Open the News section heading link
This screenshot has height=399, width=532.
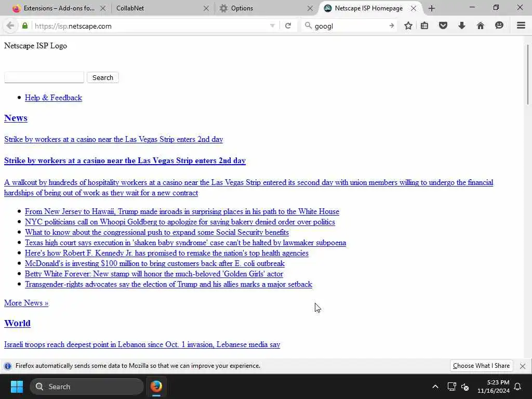click(16, 118)
